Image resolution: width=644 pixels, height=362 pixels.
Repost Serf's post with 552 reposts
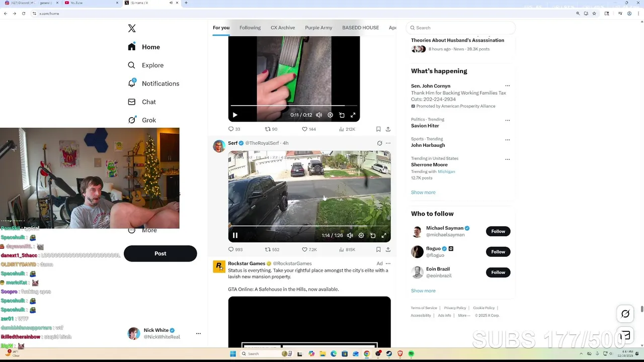(272, 249)
